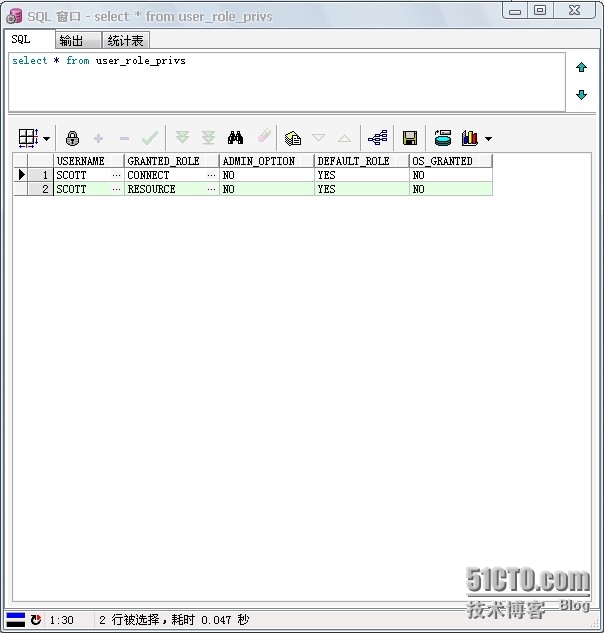Click the GRANTED_ROLE column header
The width and height of the screenshot is (604, 633).
(172, 161)
